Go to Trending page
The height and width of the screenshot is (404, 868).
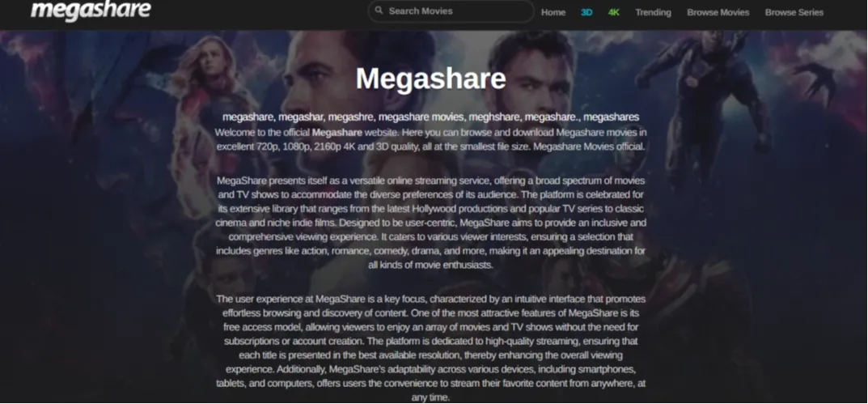coord(653,12)
